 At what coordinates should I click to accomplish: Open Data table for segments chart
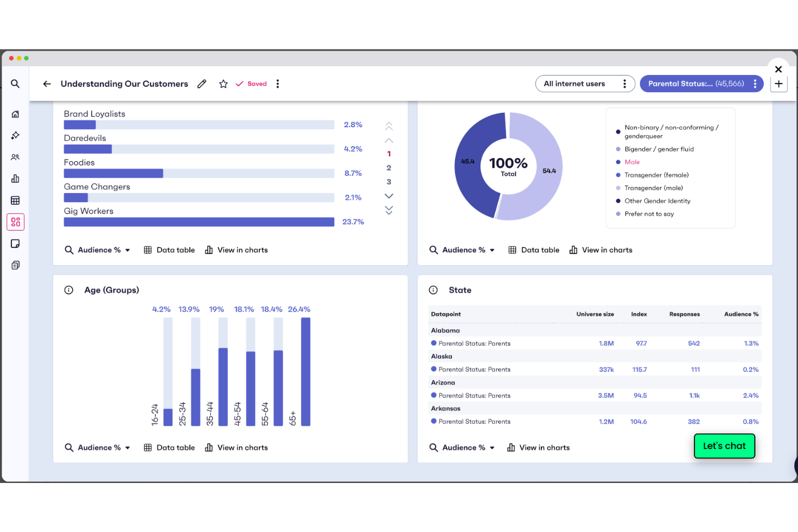coord(169,250)
